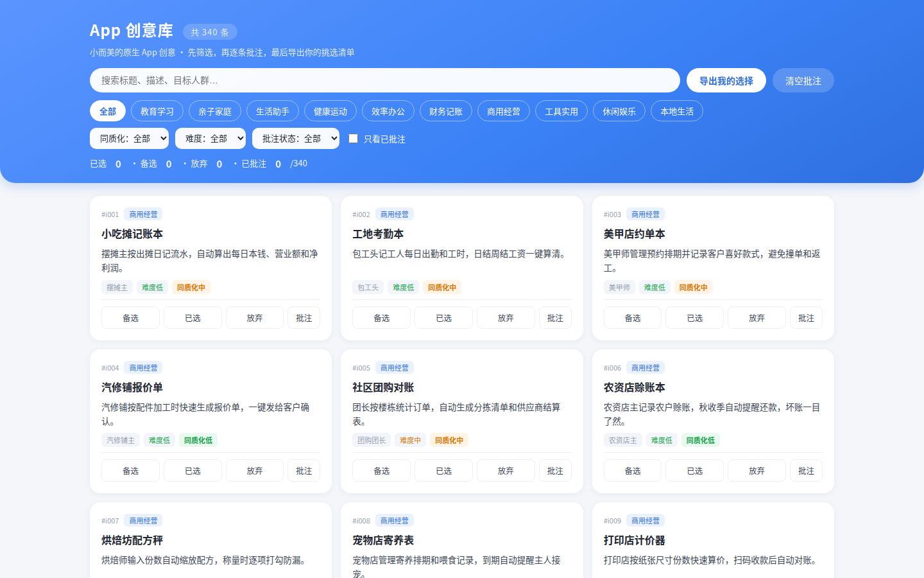Image resolution: width=924 pixels, height=578 pixels.
Task: Open the 难度 filter dropdown
Action: point(210,139)
